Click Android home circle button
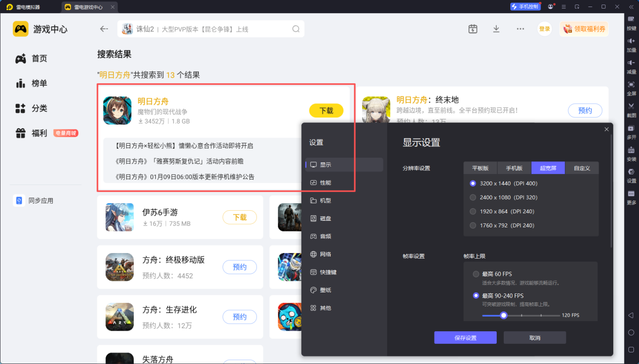The image size is (639, 364). [x=631, y=333]
